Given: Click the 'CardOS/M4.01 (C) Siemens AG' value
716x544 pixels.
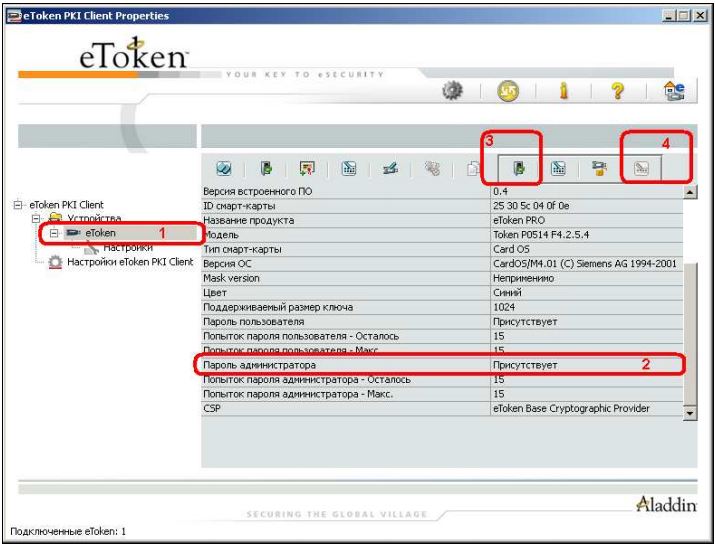Looking at the screenshot, I should pyautogui.click(x=584, y=264).
